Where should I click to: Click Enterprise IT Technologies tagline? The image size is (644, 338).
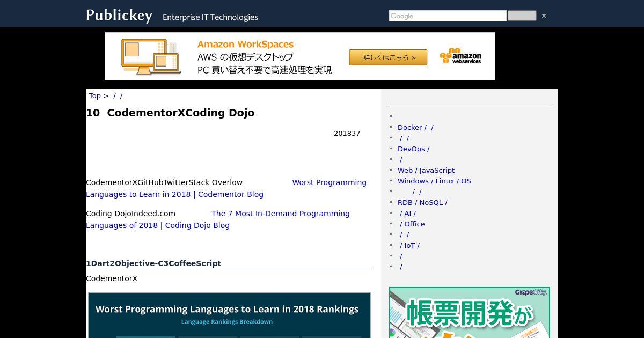pos(210,17)
